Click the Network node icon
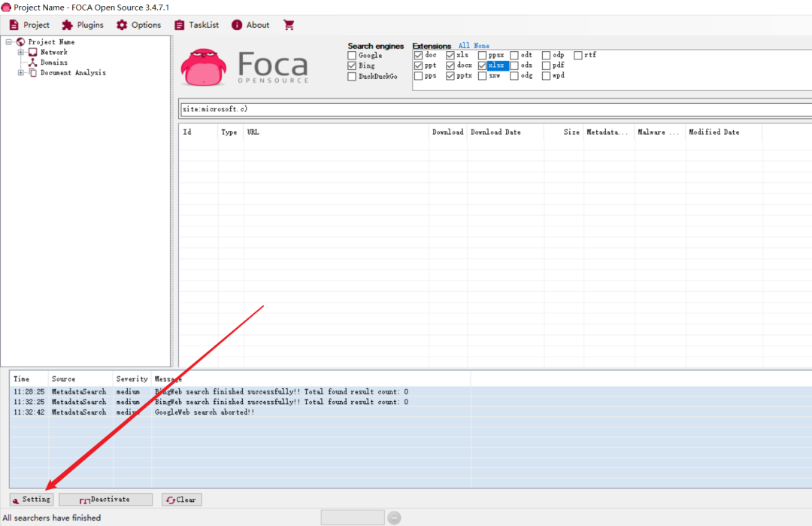Screen dimensions: 812x526 [32, 53]
